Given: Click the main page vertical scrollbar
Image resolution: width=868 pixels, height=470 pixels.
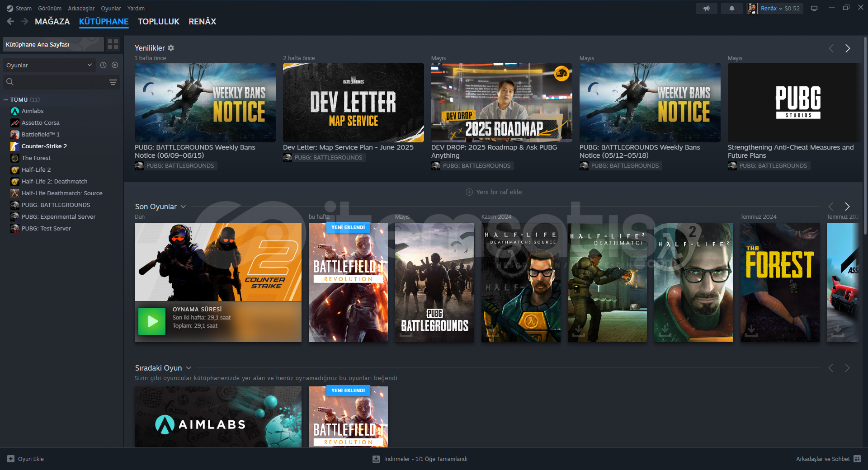Looking at the screenshot, I should (865, 136).
